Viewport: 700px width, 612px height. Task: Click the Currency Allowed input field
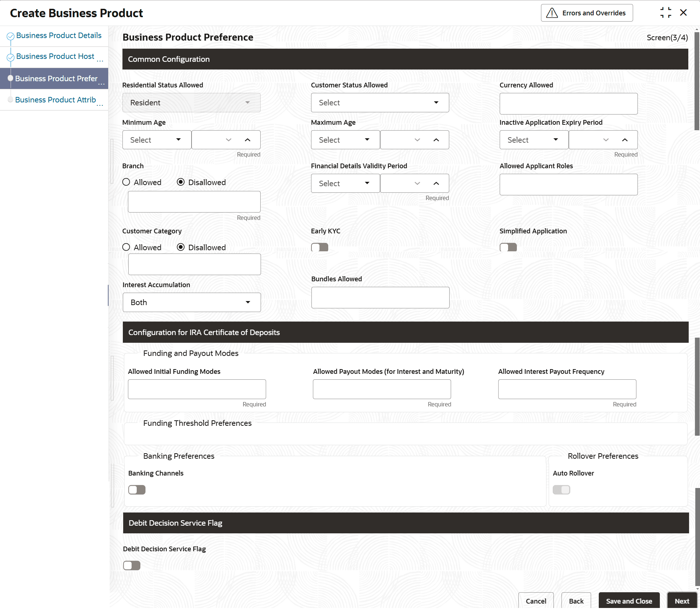point(568,104)
